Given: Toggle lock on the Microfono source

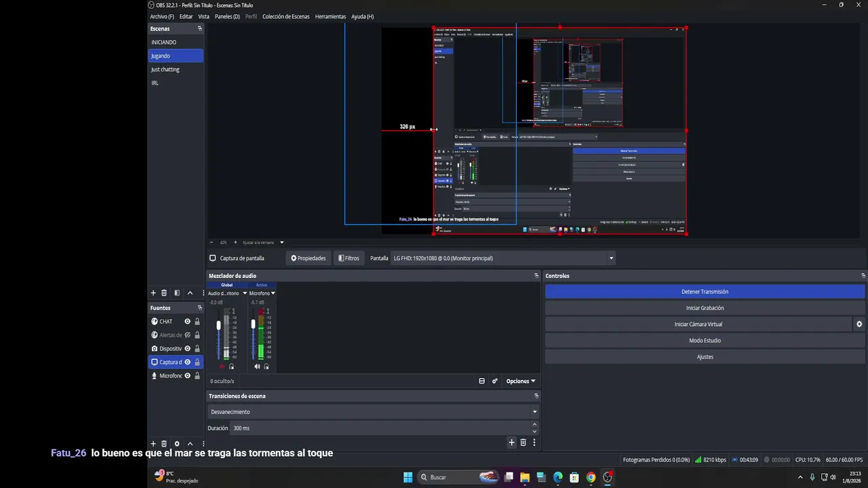Looking at the screenshot, I should 197,375.
